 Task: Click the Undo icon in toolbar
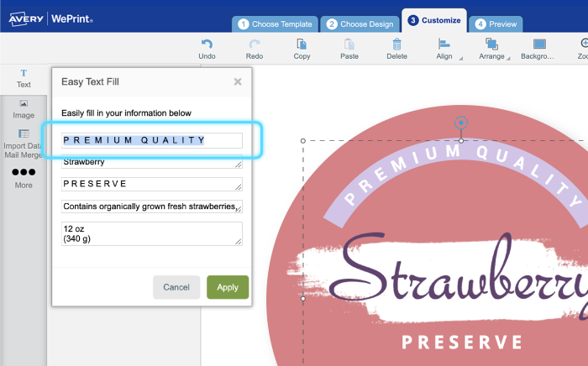[x=207, y=44]
